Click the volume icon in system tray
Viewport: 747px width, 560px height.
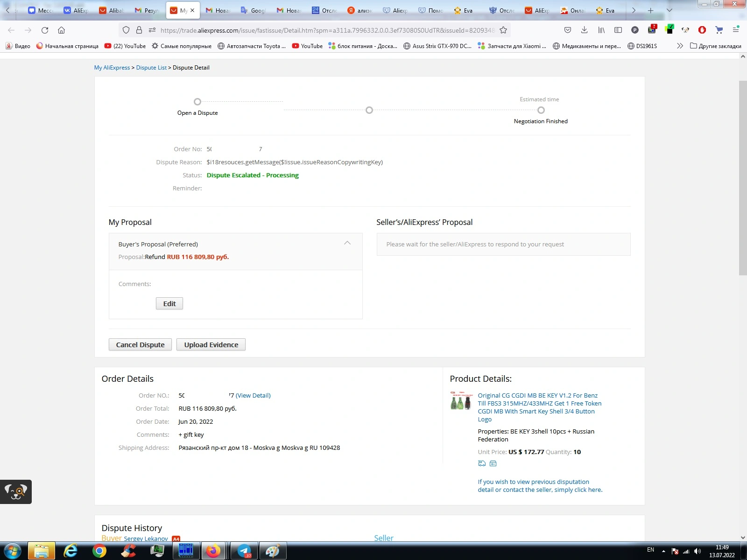698,551
